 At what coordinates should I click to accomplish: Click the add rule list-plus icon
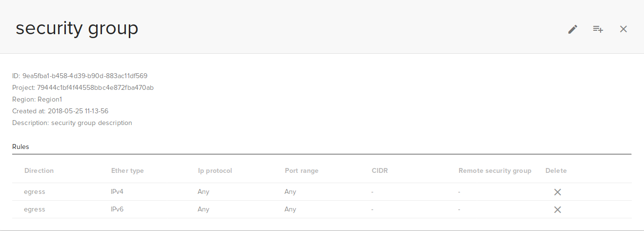pyautogui.click(x=598, y=29)
